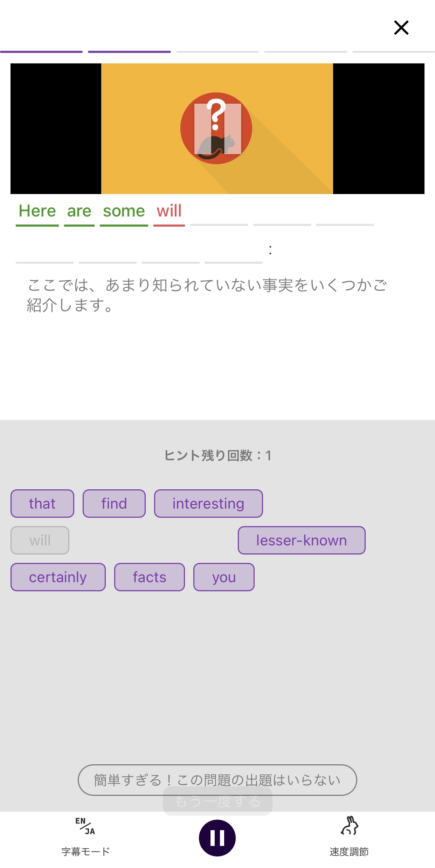Toggle EN/JA subtitle mode icon
Viewport: 435px width, 868px height.
85,826
